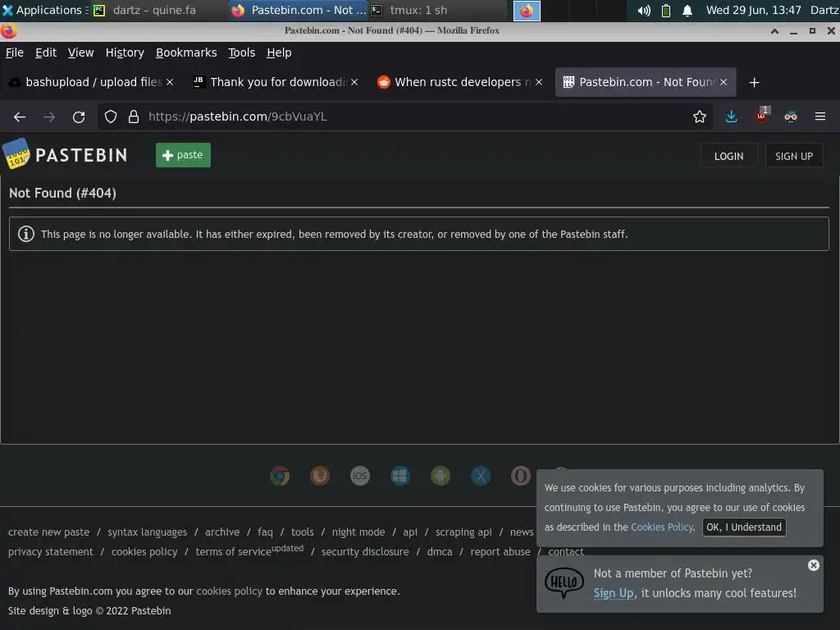Click the glasses extension icon in toolbar
840x630 pixels.
[791, 116]
